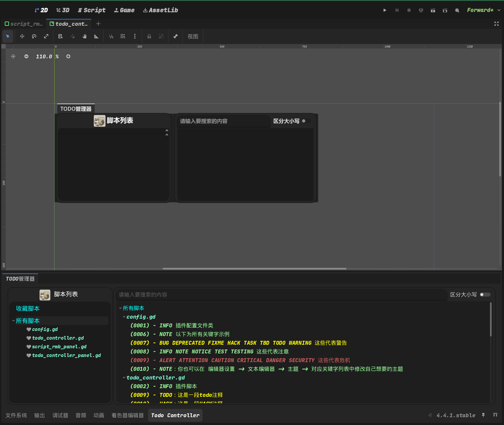
Task: Switch to the script_rm… scene tab
Action: [24, 24]
